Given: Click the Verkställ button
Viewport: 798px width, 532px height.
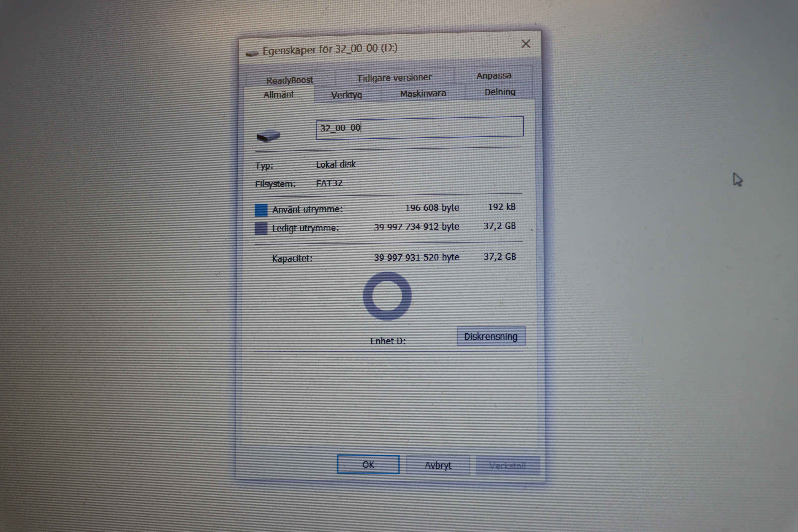Looking at the screenshot, I should coord(507,465).
